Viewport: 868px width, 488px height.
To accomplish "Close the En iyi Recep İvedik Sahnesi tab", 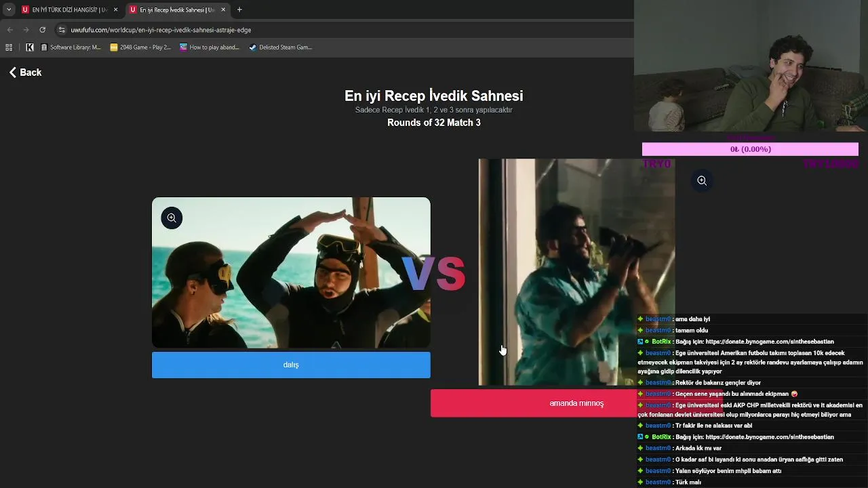I will [223, 9].
